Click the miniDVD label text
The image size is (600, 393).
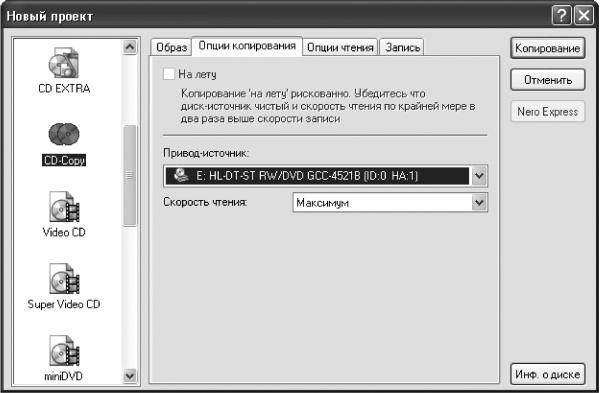64,376
